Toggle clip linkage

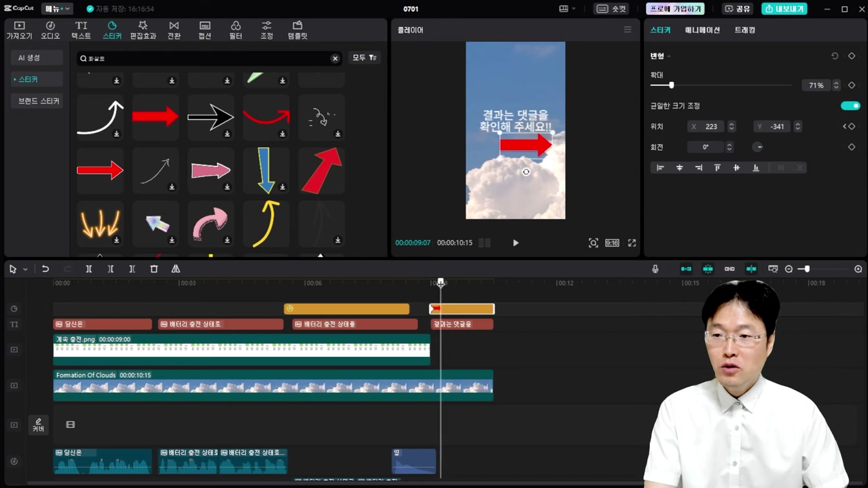pyautogui.click(x=729, y=269)
